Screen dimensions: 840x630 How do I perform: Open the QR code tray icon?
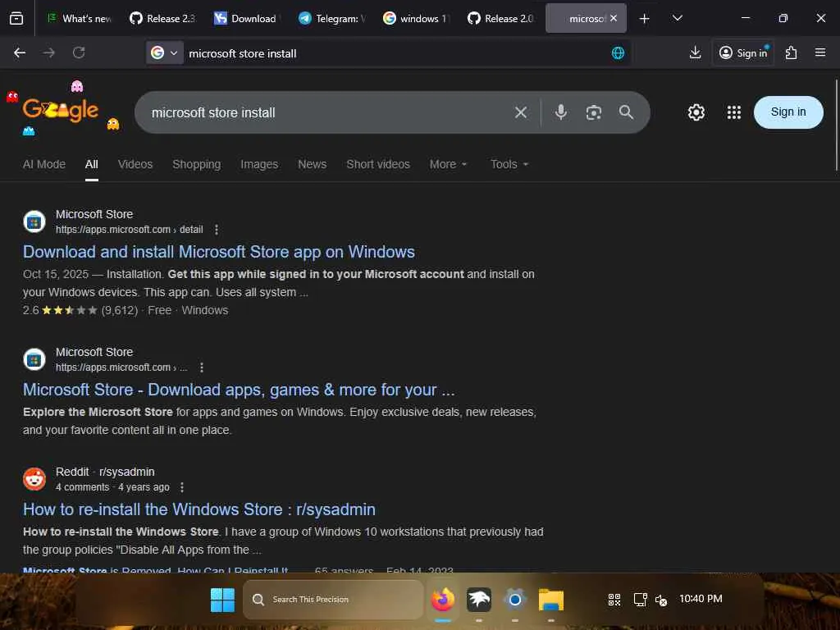pos(614,600)
